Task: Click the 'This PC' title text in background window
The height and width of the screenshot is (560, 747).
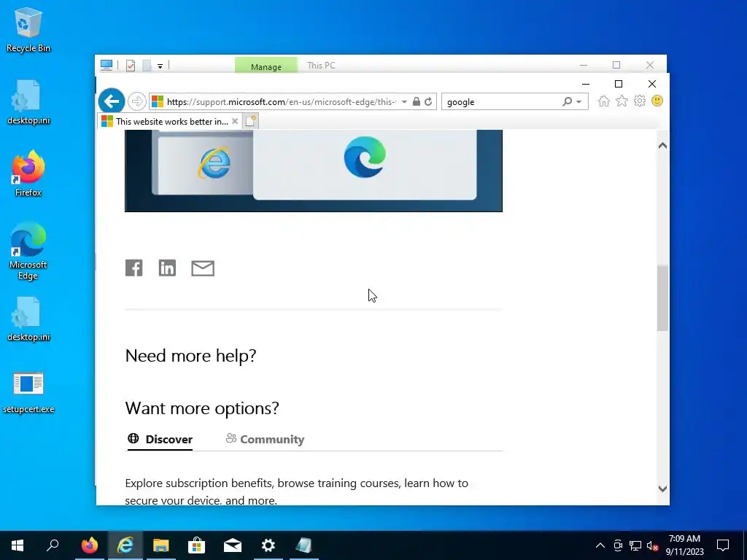Action: click(x=321, y=65)
